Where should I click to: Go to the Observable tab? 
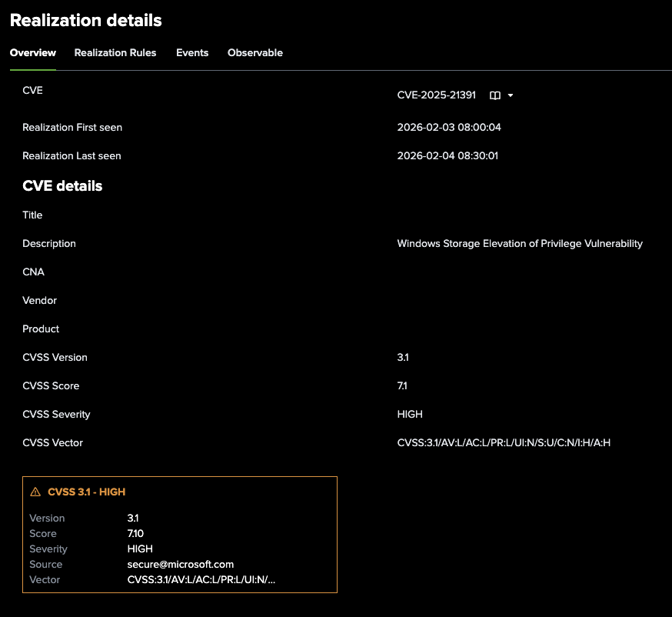(x=255, y=53)
